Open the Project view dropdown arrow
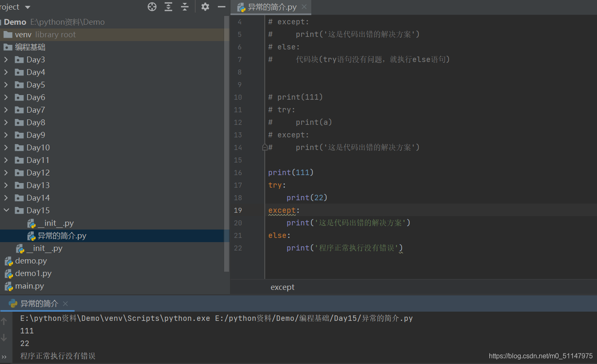The height and width of the screenshot is (364, 597). (x=28, y=7)
